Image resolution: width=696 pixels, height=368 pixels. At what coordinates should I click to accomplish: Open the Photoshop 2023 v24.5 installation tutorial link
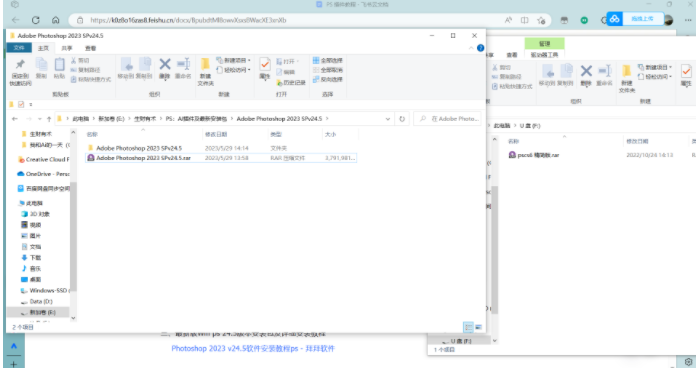coord(253,348)
